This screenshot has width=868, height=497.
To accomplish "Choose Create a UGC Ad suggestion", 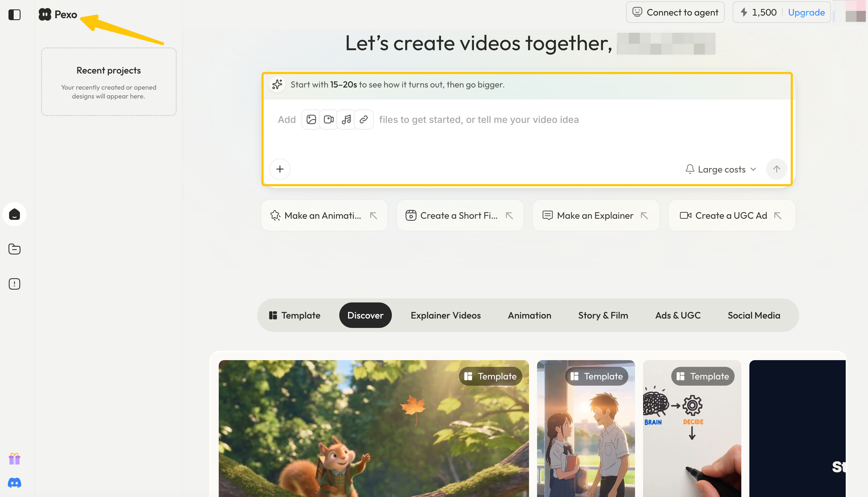I will coord(731,215).
